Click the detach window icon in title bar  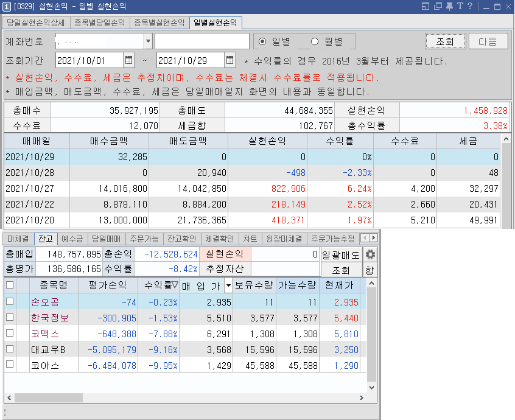[x=438, y=6]
